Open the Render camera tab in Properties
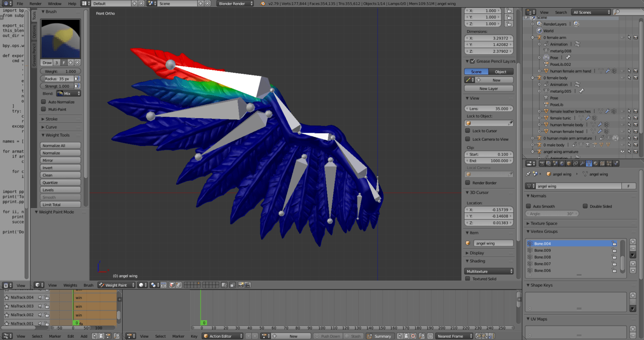Viewport: 644px width, 340px height. click(542, 163)
